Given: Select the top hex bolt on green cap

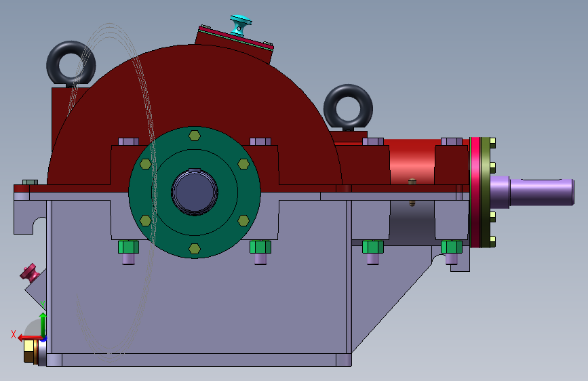Looking at the screenshot, I should (x=195, y=136).
